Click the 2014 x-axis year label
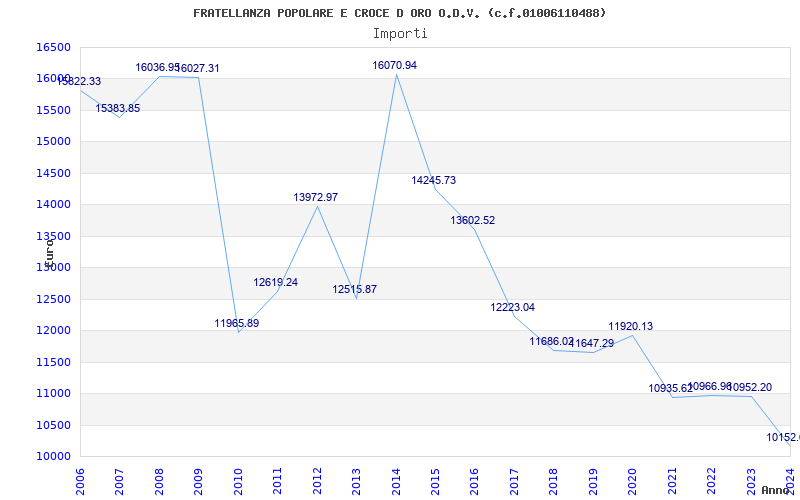This screenshot has height=500, width=800. [396, 482]
